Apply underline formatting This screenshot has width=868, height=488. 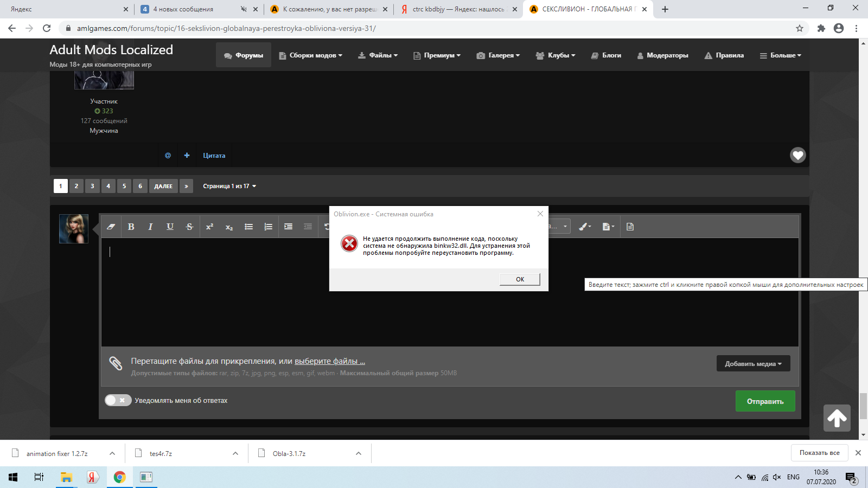pos(170,227)
